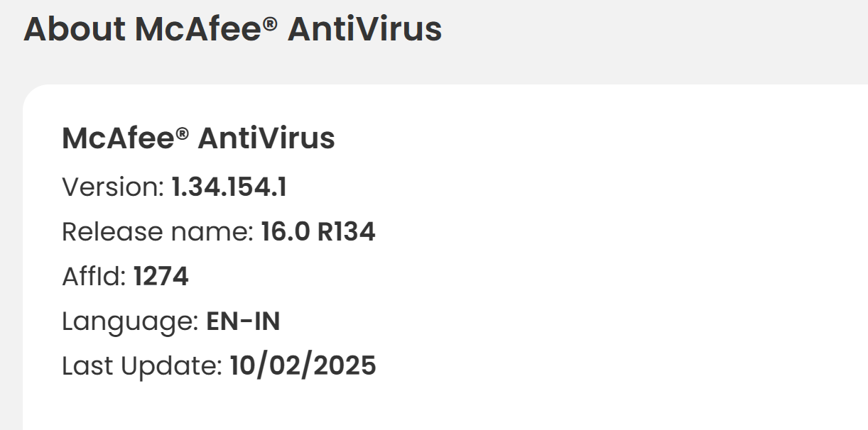The height and width of the screenshot is (430, 868).
Task: Click "AntiVirus" in the card title
Action: coord(266,138)
